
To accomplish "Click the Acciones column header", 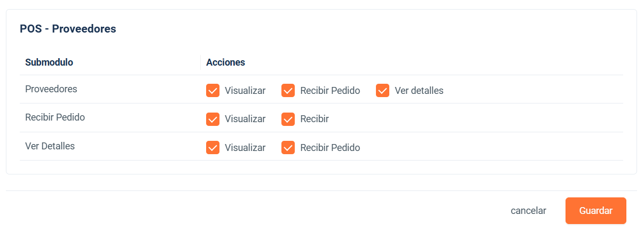I will coord(225,62).
